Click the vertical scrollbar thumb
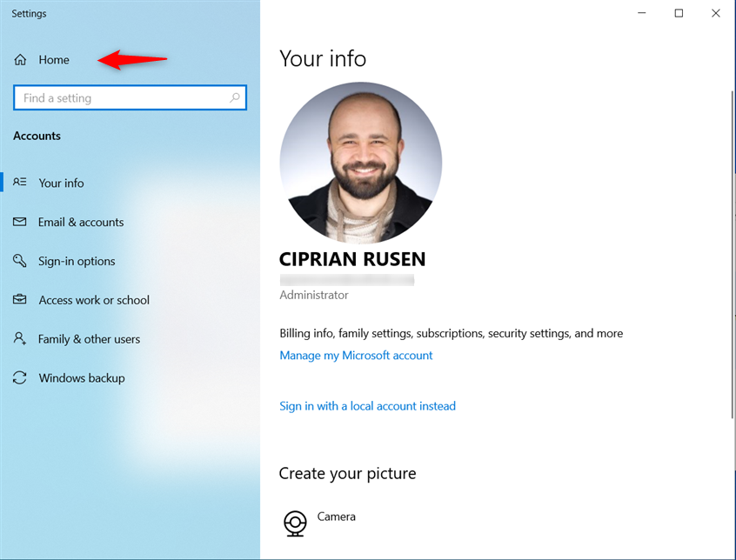This screenshot has height=560, width=736. click(x=733, y=253)
